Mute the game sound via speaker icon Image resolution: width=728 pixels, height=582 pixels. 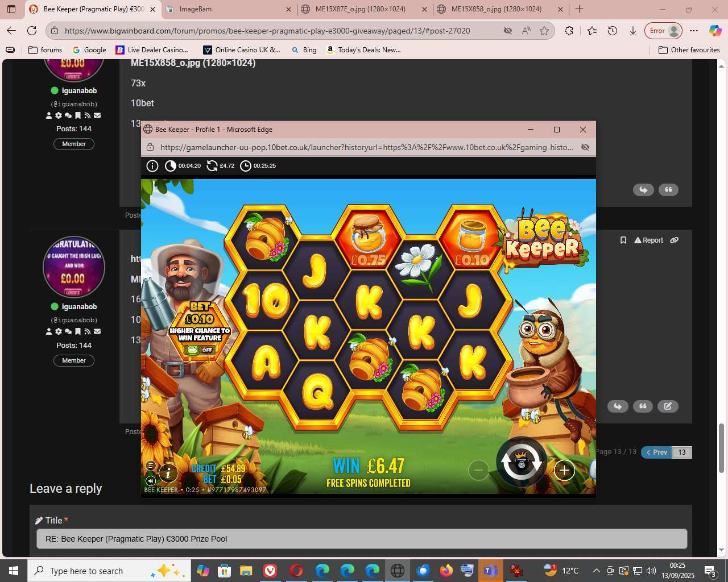coord(151,480)
